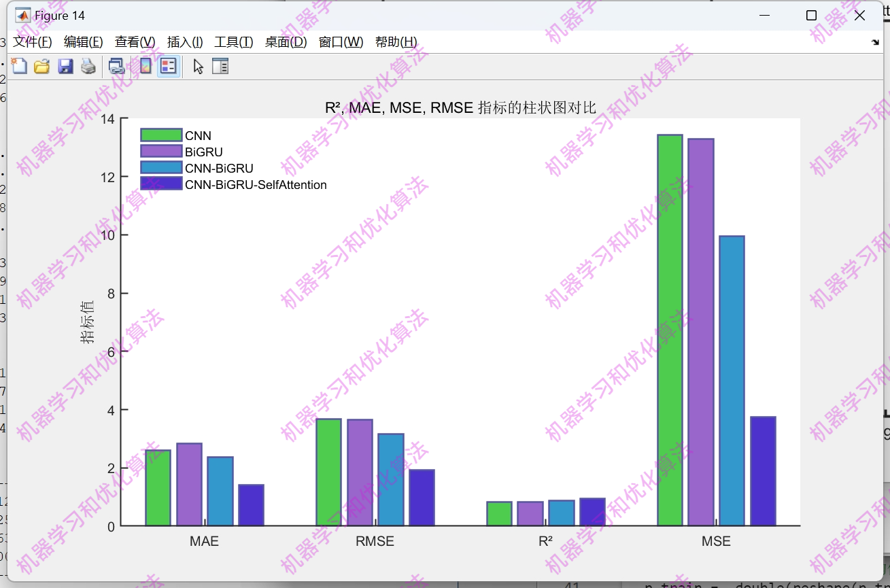Print the figure using the printer icon
The image size is (890, 588).
pos(88,66)
